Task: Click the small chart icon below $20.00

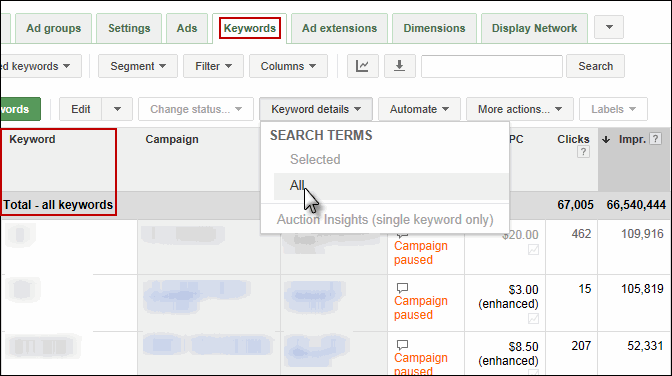Action: [x=533, y=250]
